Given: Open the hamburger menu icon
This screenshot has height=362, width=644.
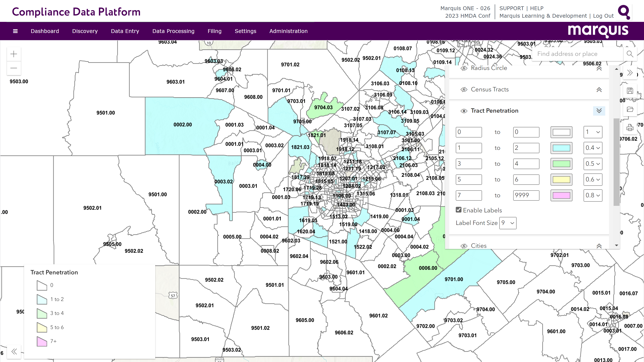Looking at the screenshot, I should (15, 31).
